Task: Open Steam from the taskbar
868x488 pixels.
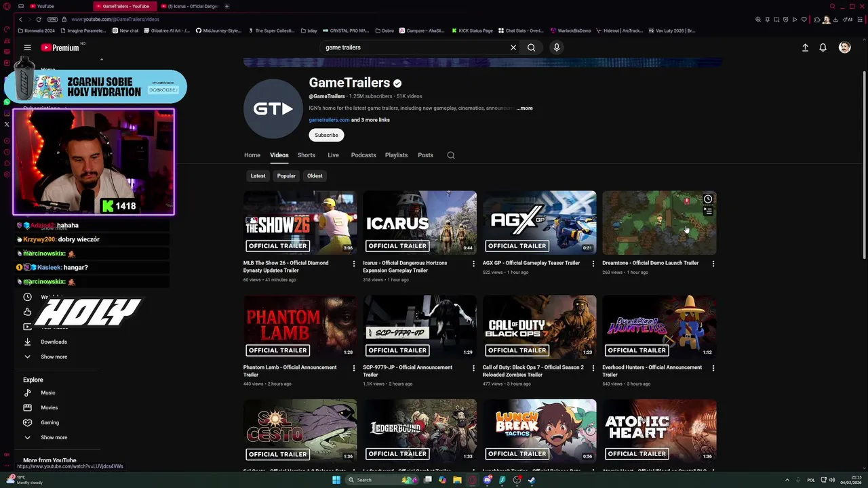Action: point(532,480)
